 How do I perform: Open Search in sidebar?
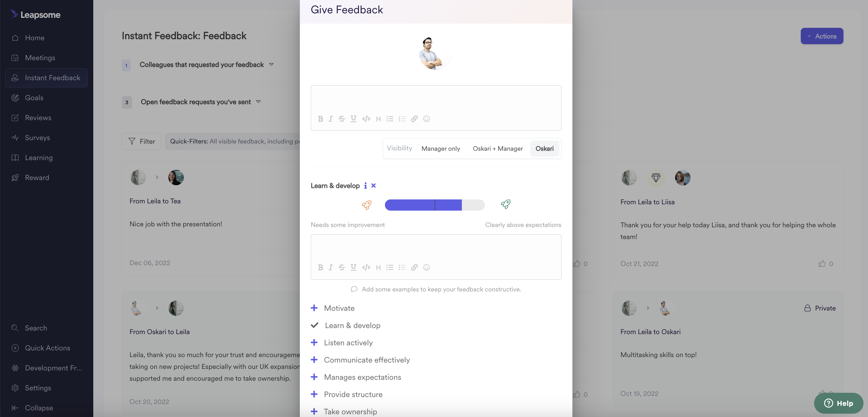click(47, 328)
